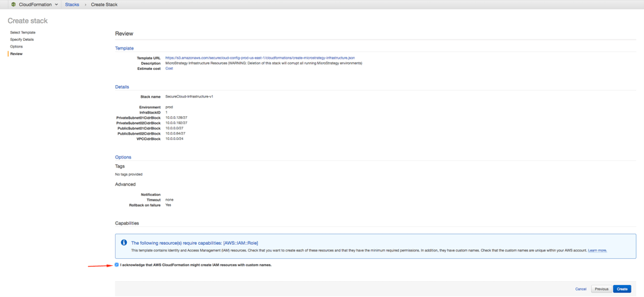Click the CloudFormation service logo icon
The image size is (644, 297).
click(x=13, y=5)
